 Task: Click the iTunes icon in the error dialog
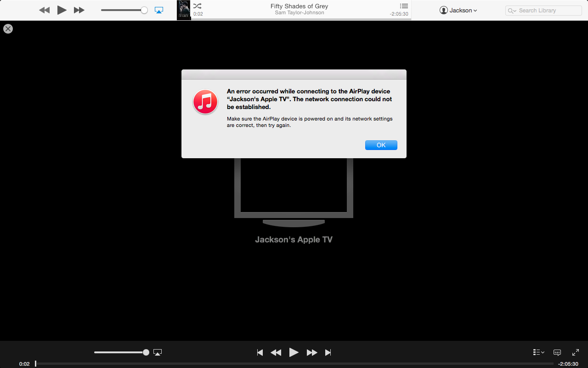click(205, 102)
